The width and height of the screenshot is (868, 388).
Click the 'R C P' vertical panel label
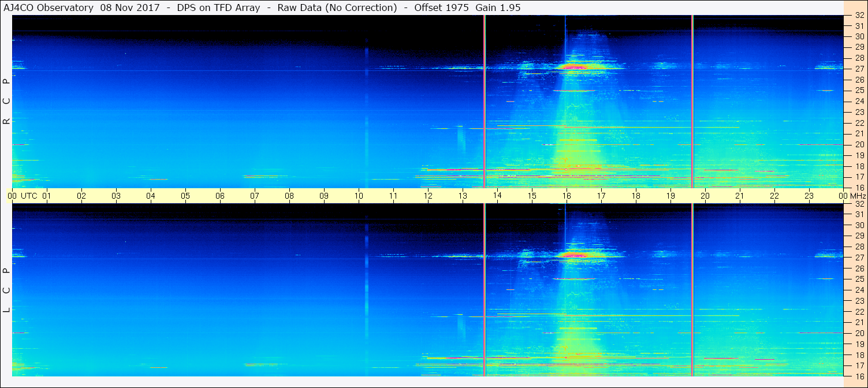tap(6, 102)
